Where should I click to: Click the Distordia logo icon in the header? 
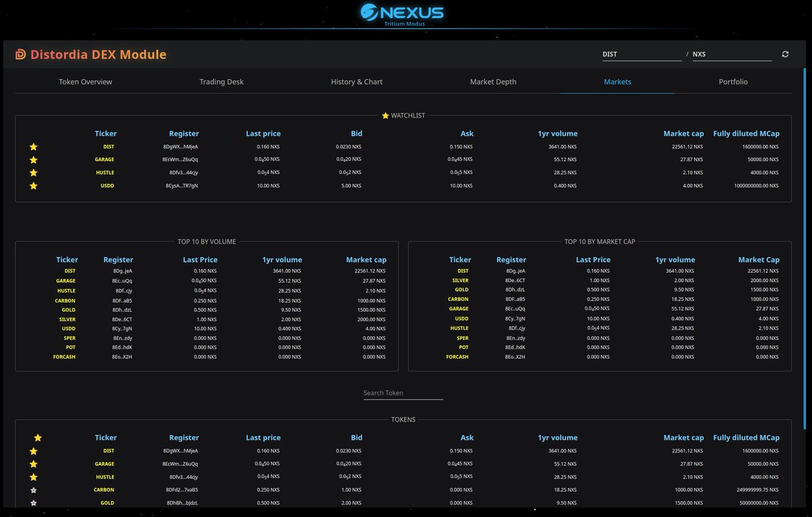[x=20, y=55]
